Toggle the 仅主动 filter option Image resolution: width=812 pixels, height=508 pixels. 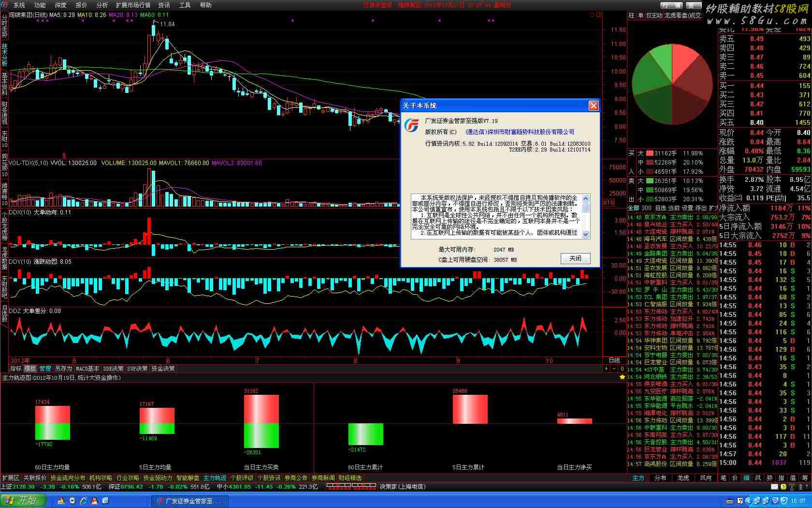click(654, 15)
